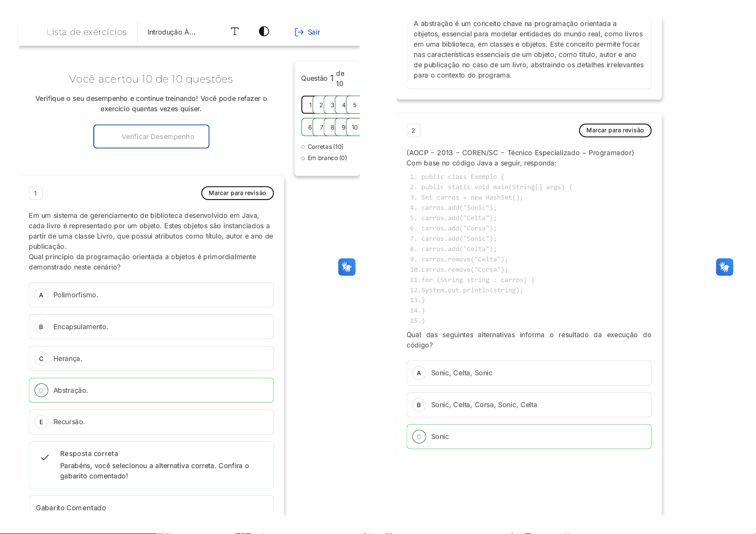756x534 pixels.
Task: Jump to question 5 in navigator
Action: [x=354, y=105]
